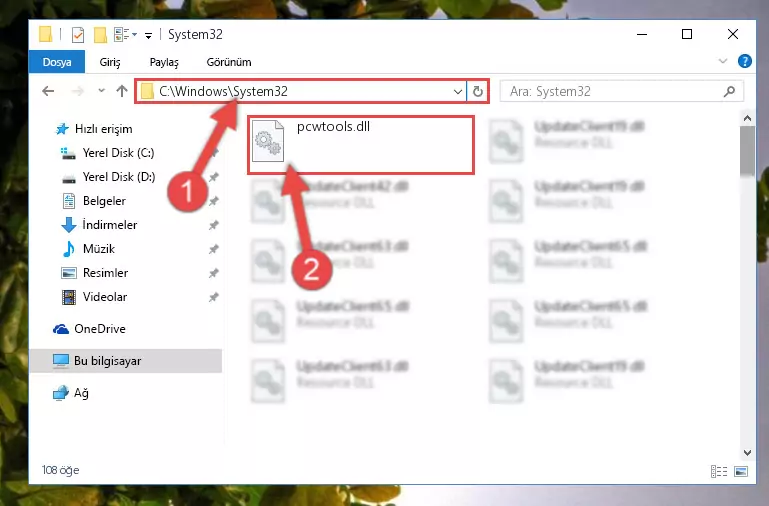Click the New folder quick access icon
The width and height of the screenshot is (769, 506).
point(100,35)
